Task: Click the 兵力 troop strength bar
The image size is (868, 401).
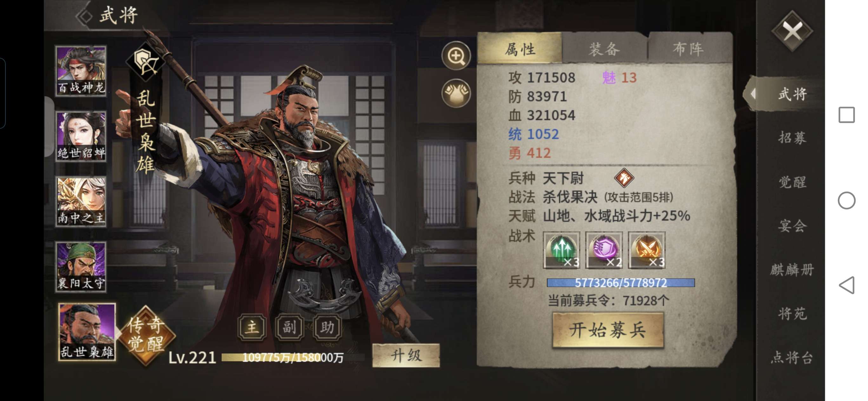Action: tap(620, 283)
